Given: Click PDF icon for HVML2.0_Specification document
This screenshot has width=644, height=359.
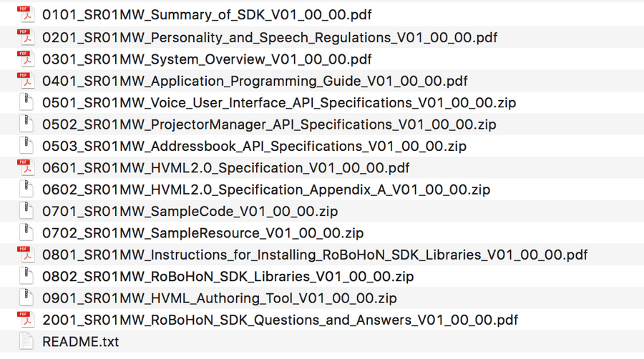Looking at the screenshot, I should pyautogui.click(x=26, y=167).
